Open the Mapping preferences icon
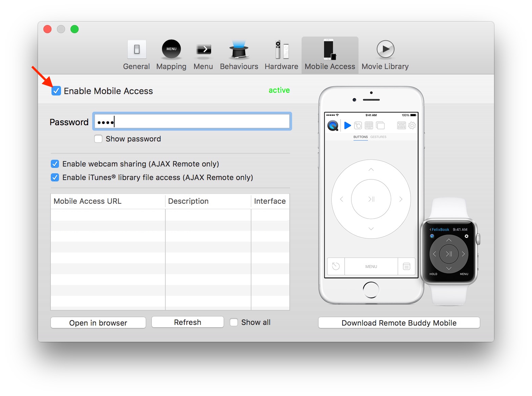The height and width of the screenshot is (396, 532). click(x=171, y=49)
